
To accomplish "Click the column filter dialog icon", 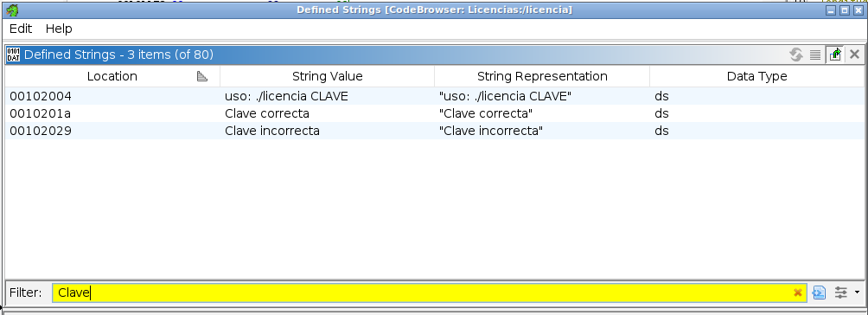I will [x=820, y=292].
